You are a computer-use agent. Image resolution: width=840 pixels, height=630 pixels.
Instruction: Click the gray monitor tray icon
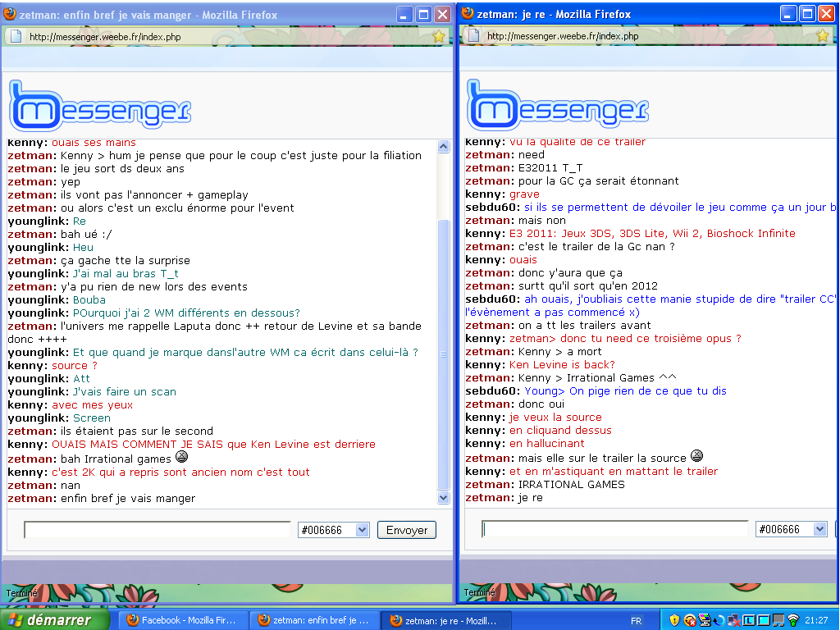pyautogui.click(x=778, y=620)
